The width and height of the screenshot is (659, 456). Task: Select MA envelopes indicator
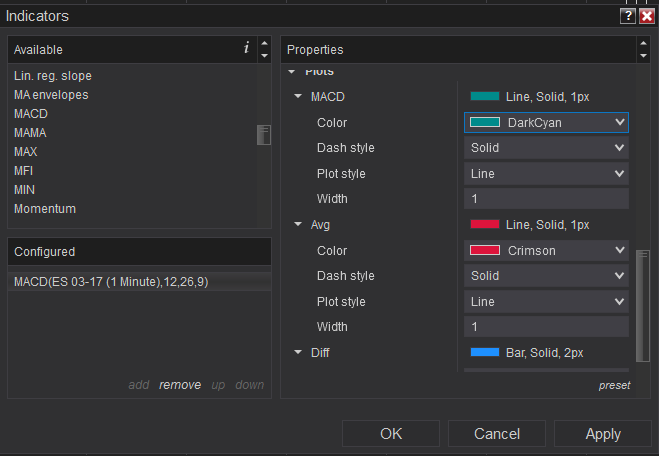point(51,95)
